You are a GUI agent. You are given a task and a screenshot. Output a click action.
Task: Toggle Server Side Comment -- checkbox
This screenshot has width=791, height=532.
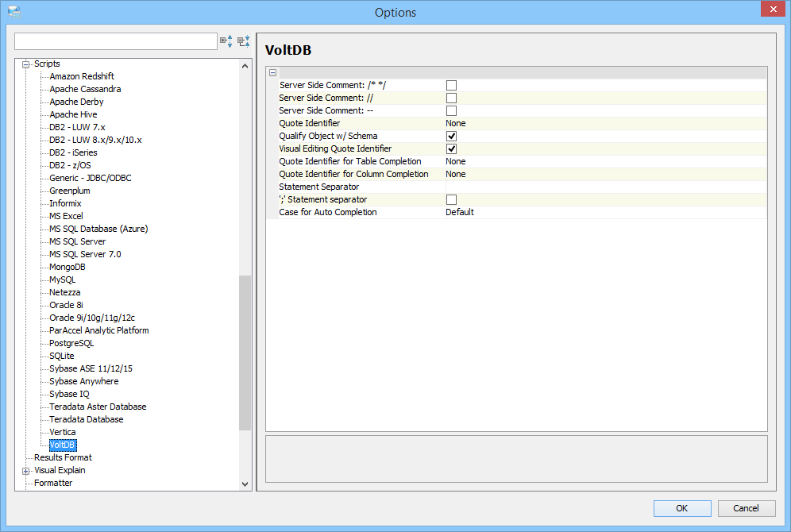coord(452,110)
